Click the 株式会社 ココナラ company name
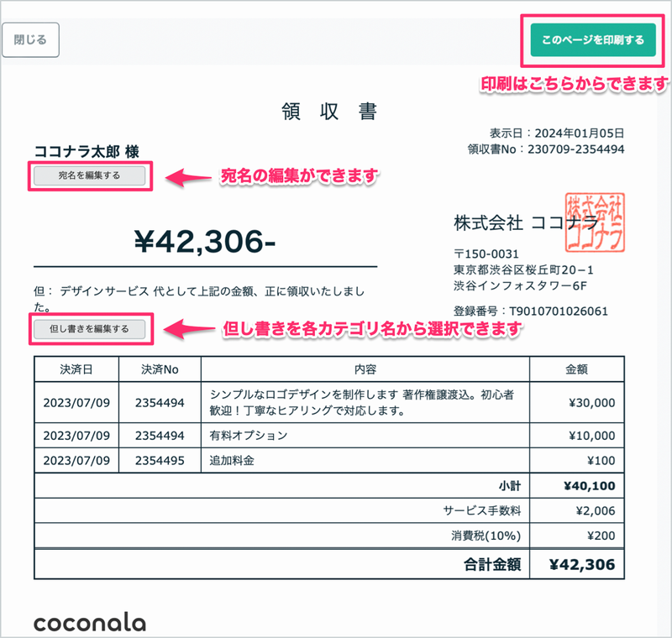The height and width of the screenshot is (638, 672). 526,222
